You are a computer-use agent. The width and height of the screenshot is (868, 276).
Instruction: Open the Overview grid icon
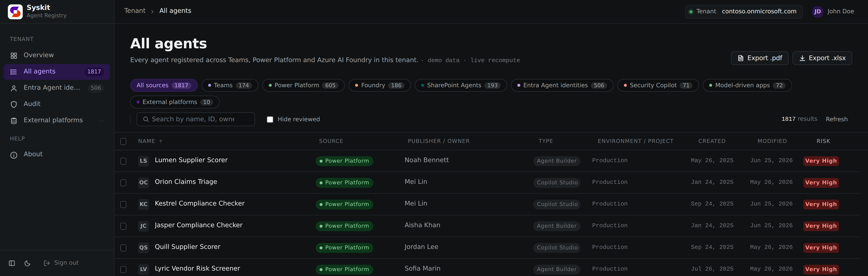[14, 55]
